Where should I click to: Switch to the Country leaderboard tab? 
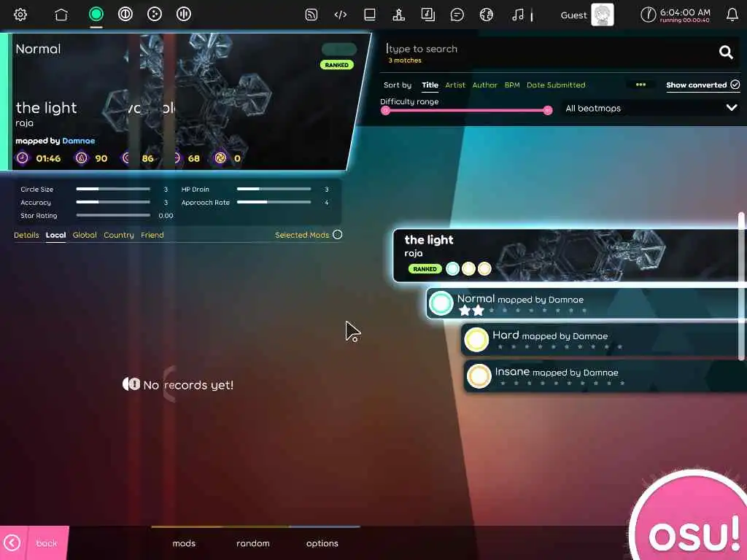119,235
